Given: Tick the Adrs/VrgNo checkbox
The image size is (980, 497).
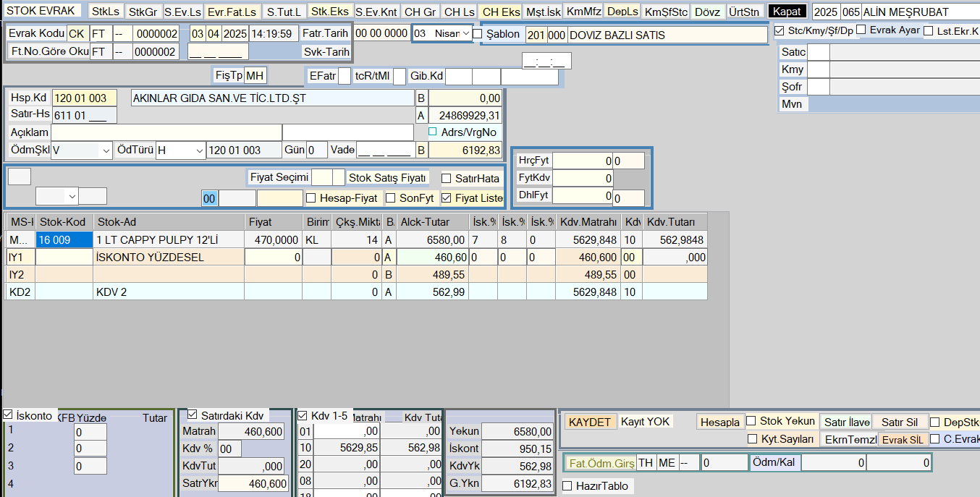Looking at the screenshot, I should pos(433,132).
